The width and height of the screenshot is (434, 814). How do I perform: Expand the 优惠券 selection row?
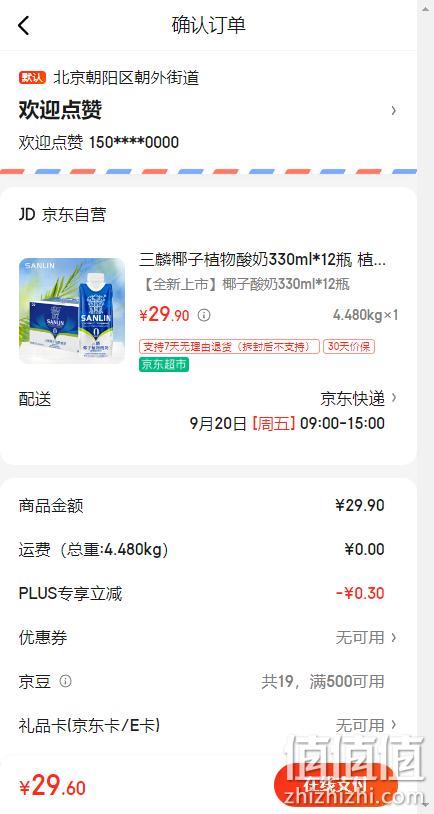pos(208,637)
